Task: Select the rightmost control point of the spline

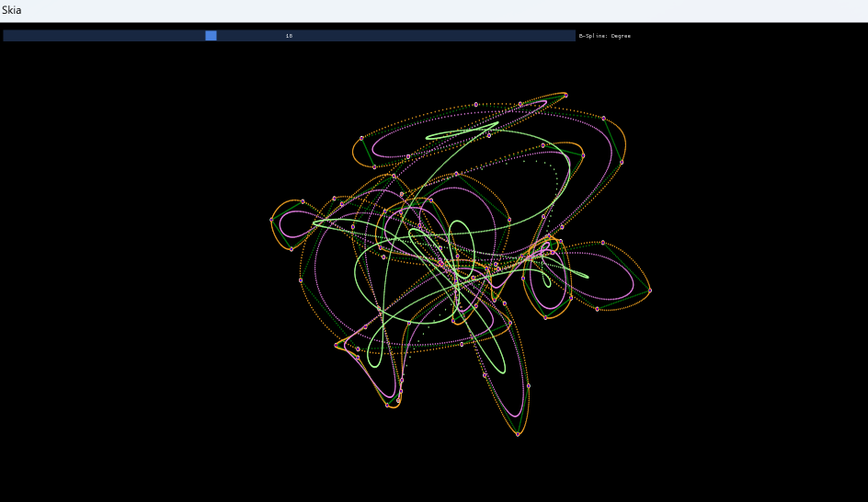Action: click(650, 291)
